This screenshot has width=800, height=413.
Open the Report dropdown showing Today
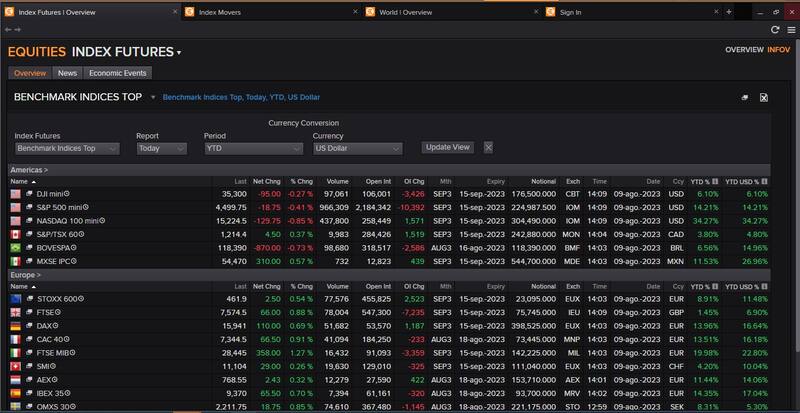(161, 148)
